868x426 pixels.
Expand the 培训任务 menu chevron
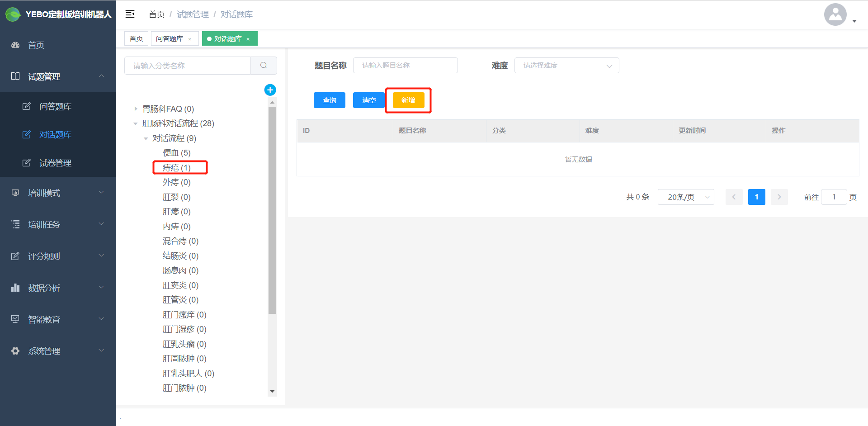tap(101, 224)
